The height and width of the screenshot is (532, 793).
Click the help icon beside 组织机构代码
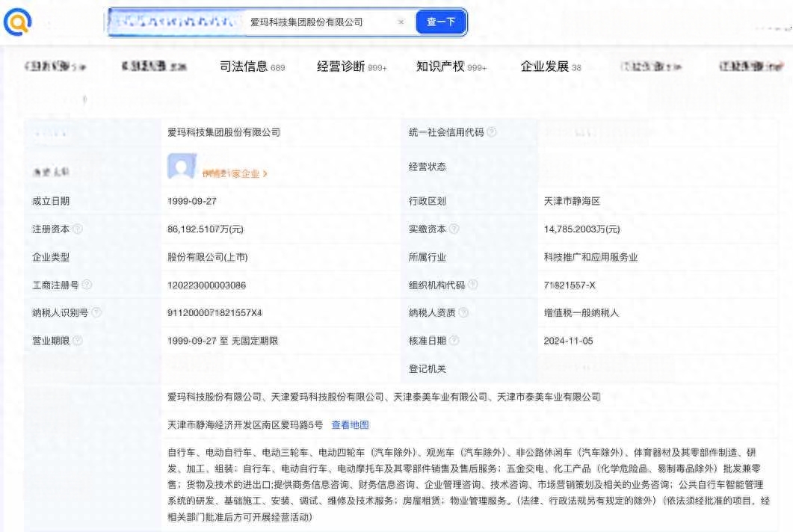pos(473,285)
